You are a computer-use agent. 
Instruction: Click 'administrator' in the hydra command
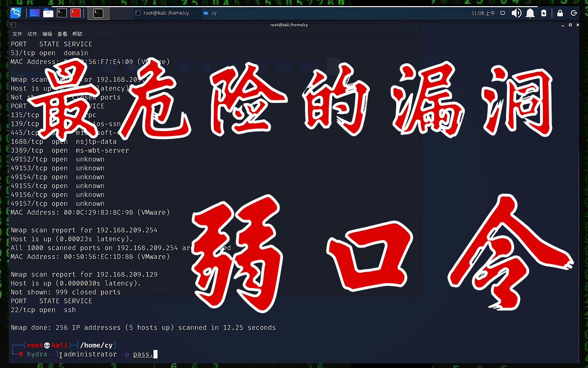tap(90, 354)
